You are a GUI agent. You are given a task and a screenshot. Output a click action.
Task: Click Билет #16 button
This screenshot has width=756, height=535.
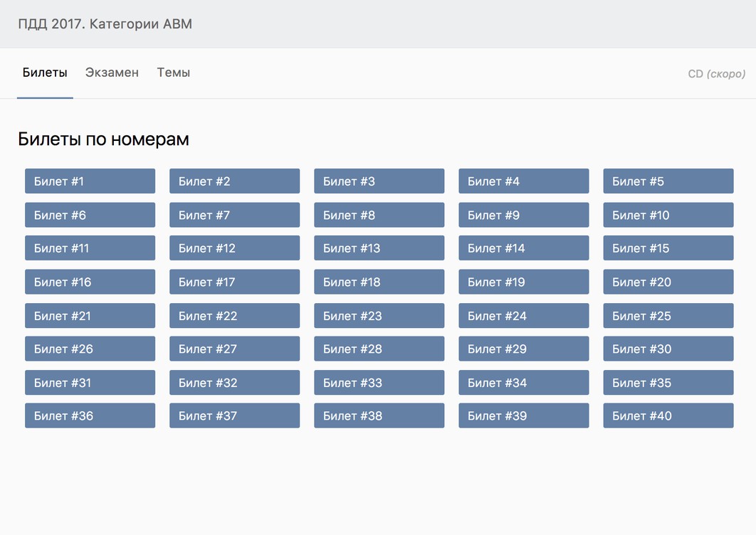coord(90,282)
